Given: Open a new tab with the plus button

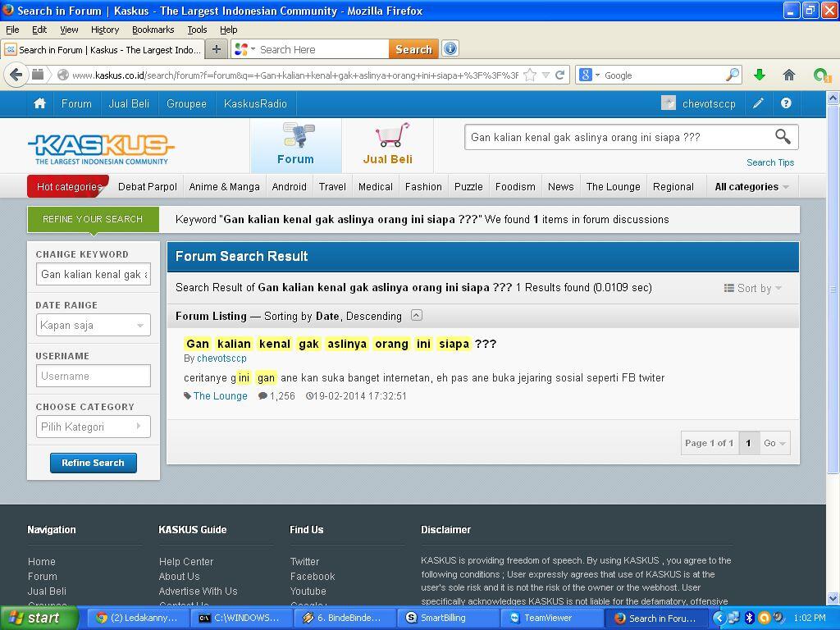Looking at the screenshot, I should (217, 49).
